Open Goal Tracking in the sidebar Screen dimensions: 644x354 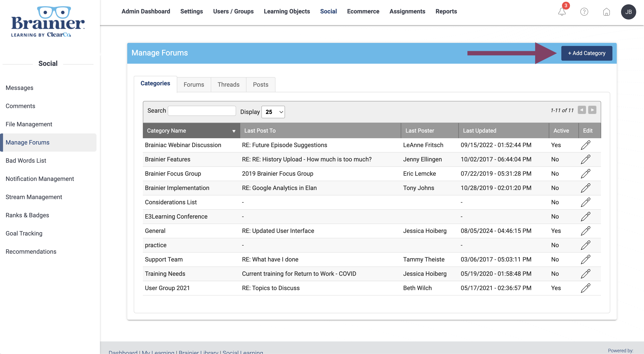tap(24, 233)
